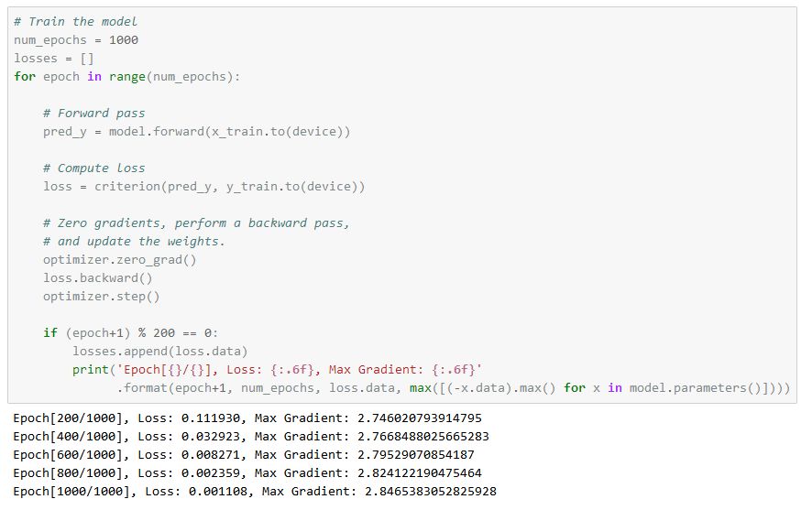The image size is (812, 510).
Task: Click the '# Train the model' comment line
Action: click(76, 21)
